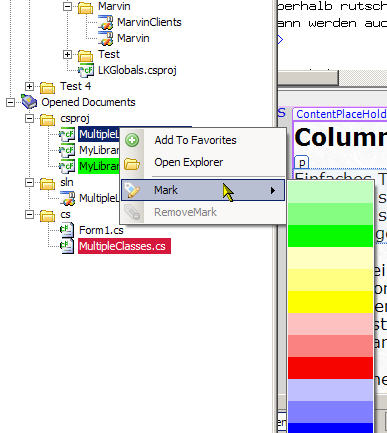Pick the light pink mark color
Image resolution: width=387 pixels, height=433 pixels.
tap(330, 324)
